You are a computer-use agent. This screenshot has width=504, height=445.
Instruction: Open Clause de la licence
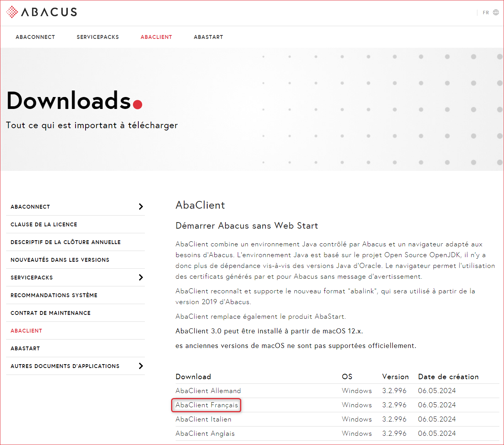point(44,224)
